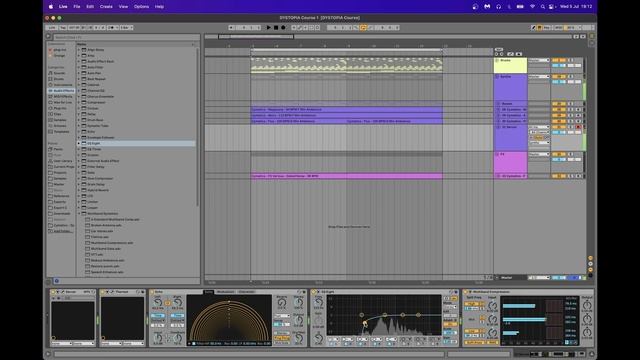640x360 pixels.
Task: Open the Apple menu
Action: 51,7
